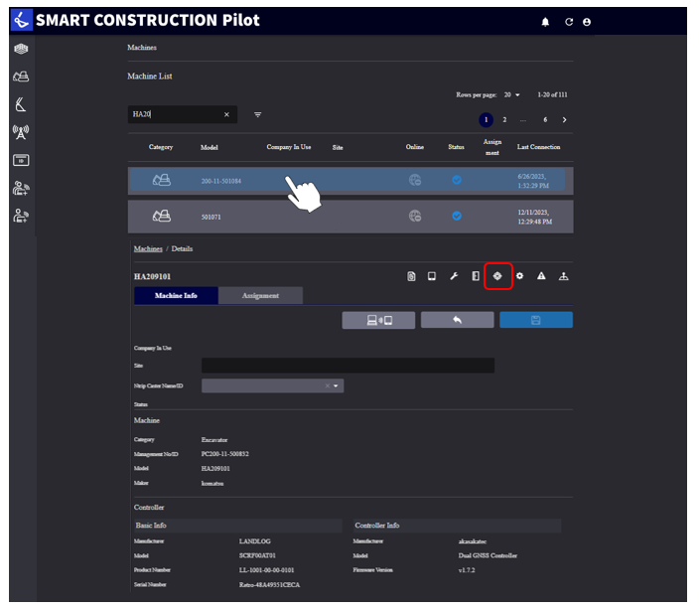The width and height of the screenshot is (700, 610).
Task: Click the 12/11/2023 last connection cell
Action: pyautogui.click(x=535, y=217)
